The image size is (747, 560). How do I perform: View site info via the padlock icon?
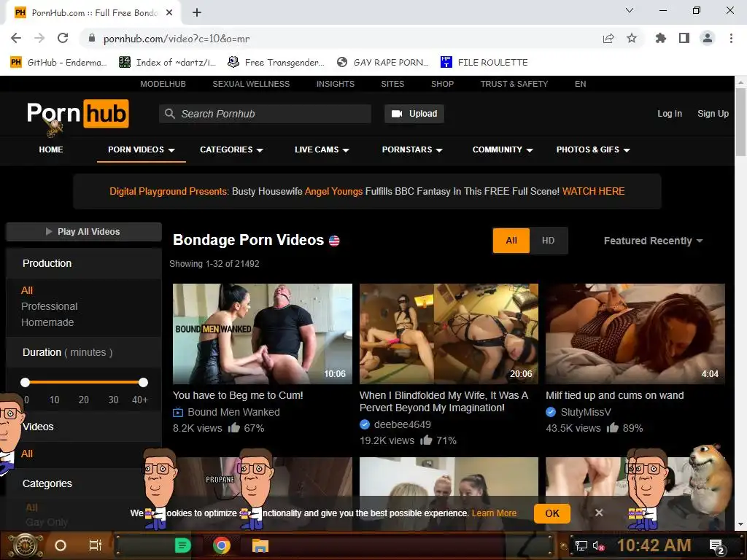point(92,38)
